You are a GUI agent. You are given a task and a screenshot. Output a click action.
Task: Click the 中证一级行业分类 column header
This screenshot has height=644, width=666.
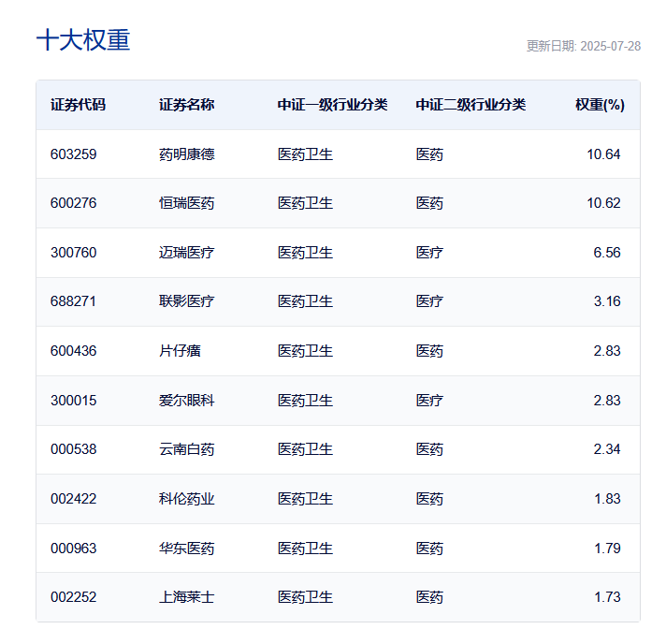click(x=332, y=105)
